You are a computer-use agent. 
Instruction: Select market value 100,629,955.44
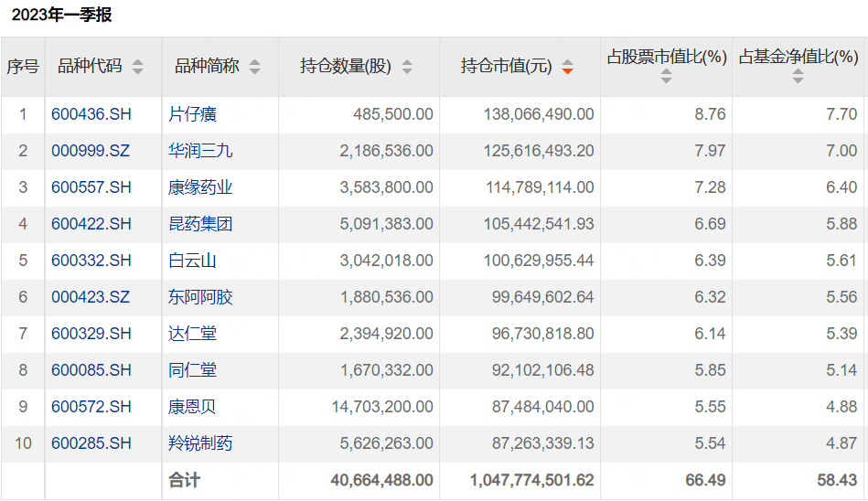pyautogui.click(x=539, y=261)
